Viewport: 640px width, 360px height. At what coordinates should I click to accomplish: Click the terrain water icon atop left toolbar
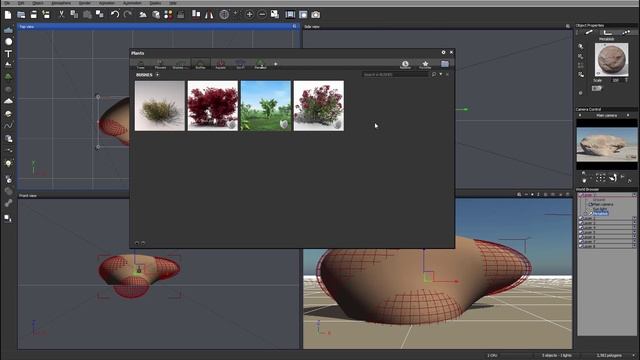(8, 30)
